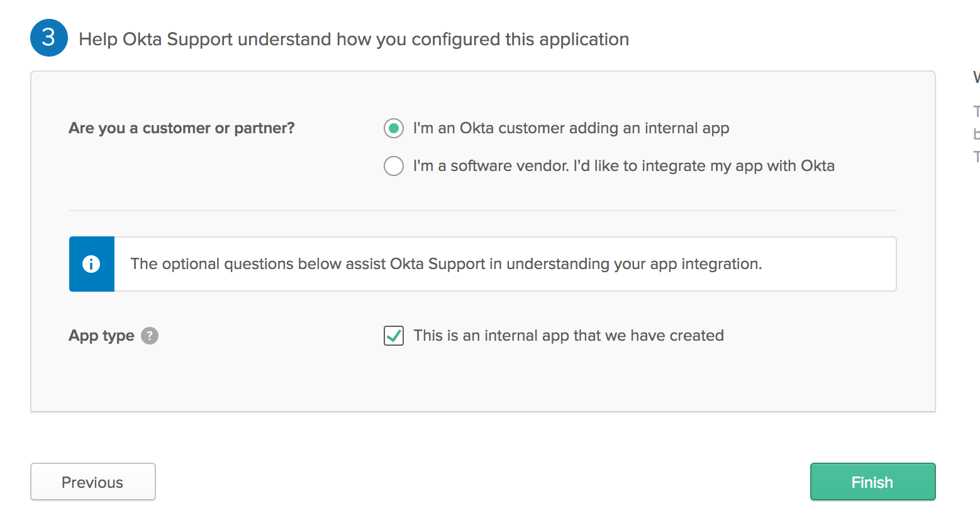Open the App type help question icon
Viewport: 980px width, 518px height.
[x=150, y=336]
